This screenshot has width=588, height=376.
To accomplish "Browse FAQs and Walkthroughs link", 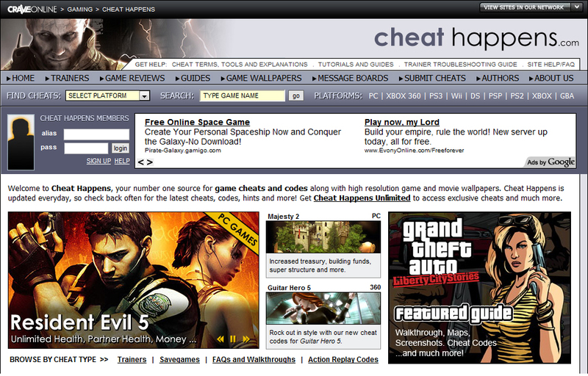I will click(x=254, y=360).
